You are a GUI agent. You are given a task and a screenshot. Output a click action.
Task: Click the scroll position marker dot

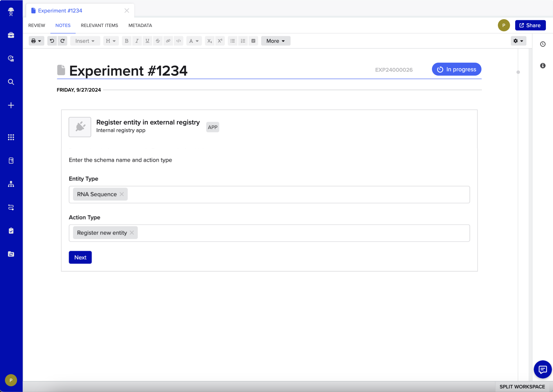[518, 72]
